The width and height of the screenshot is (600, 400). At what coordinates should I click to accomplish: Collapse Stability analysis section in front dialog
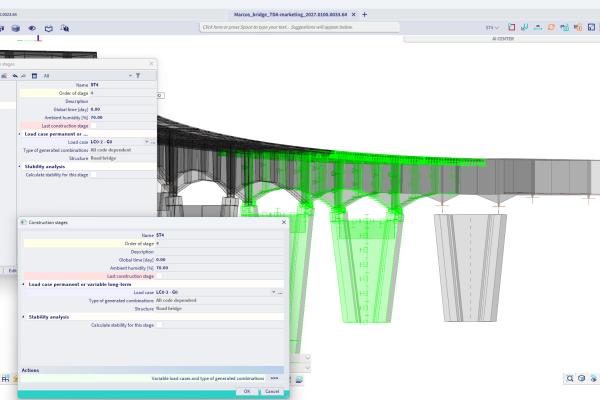click(x=24, y=317)
